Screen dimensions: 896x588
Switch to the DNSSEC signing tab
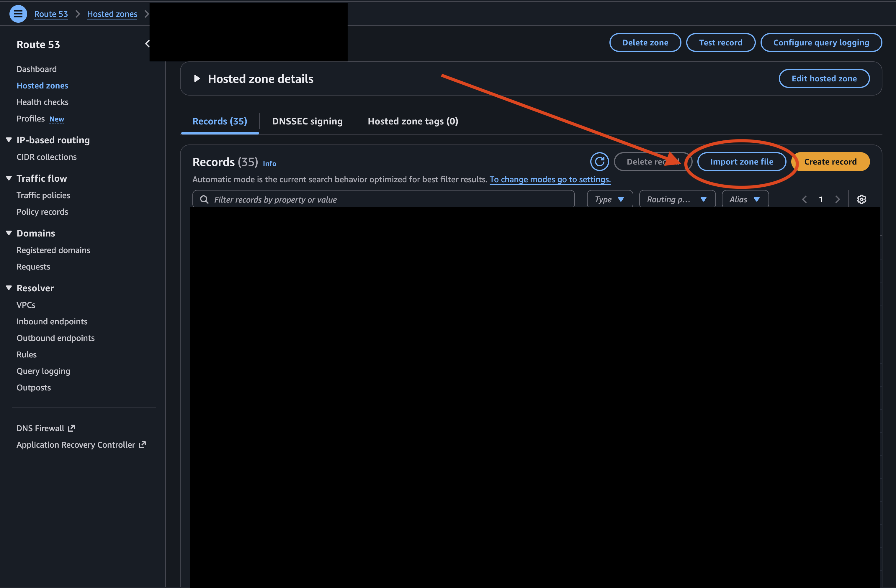307,121
